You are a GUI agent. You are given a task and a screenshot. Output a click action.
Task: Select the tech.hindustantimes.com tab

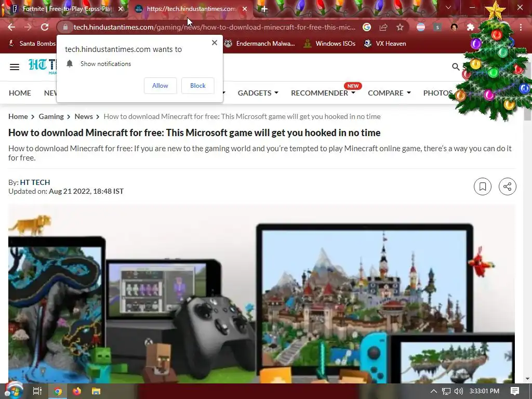click(191, 9)
